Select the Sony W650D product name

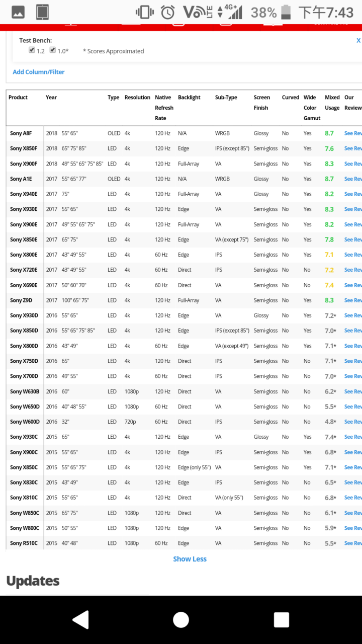click(x=25, y=407)
